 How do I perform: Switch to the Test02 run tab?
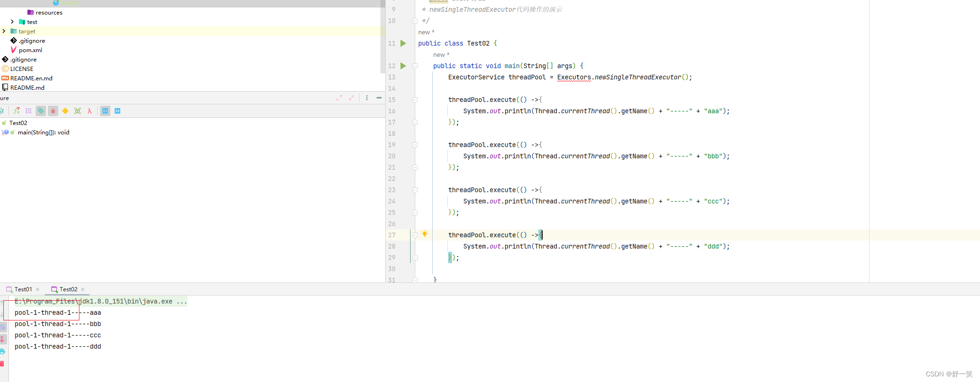pos(68,289)
